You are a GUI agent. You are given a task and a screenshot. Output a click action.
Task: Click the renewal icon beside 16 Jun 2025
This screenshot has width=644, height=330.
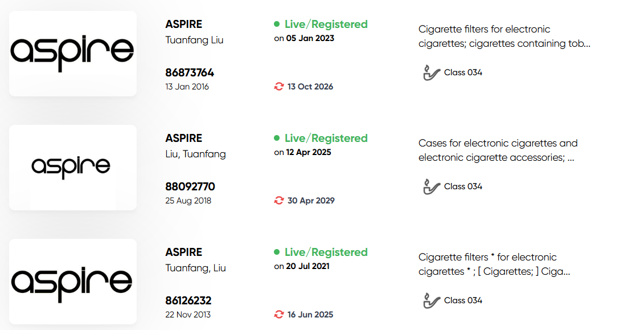pyautogui.click(x=279, y=315)
